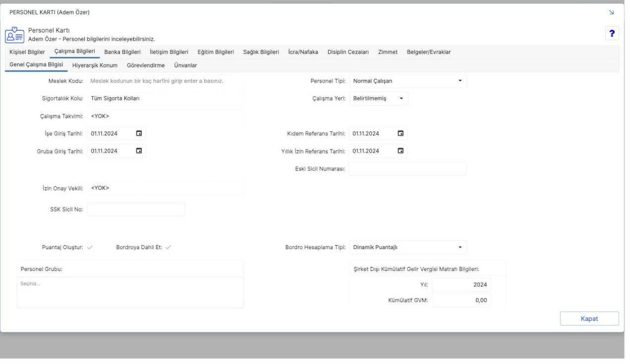630x364 pixels.
Task: Open calendar for Yıllık İzin Referans Tarihi
Action: pos(401,151)
